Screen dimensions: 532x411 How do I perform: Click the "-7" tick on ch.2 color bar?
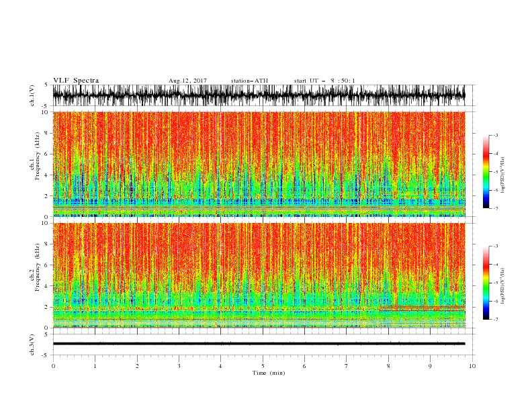coord(495,320)
